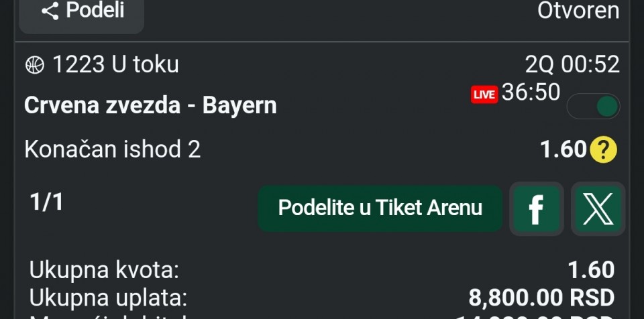Toggle the switch beside the live score
The width and height of the screenshot is (644, 319).
594,106
